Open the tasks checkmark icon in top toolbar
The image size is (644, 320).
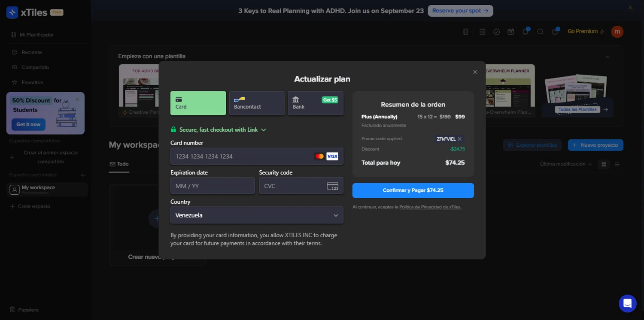click(x=497, y=32)
